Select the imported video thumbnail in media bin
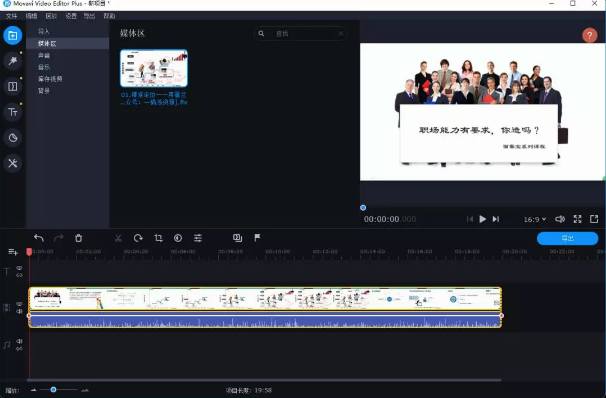606x398 pixels. point(154,68)
